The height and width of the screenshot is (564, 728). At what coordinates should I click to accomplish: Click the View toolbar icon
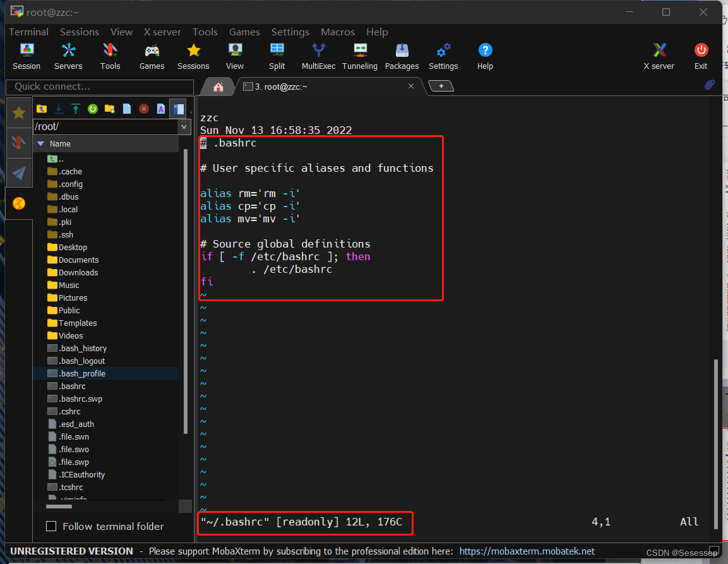[x=235, y=56]
